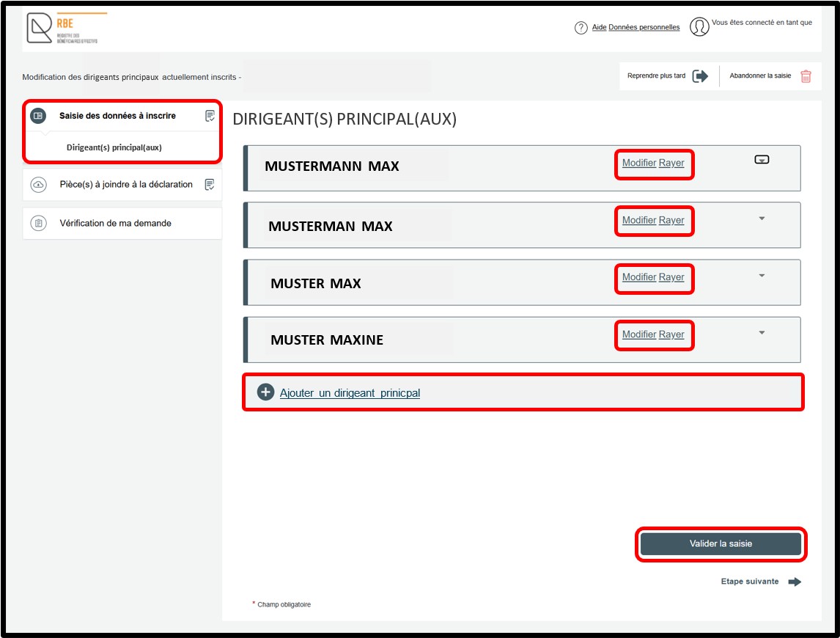Click Rayer for MUSTER MAXINE

671,334
